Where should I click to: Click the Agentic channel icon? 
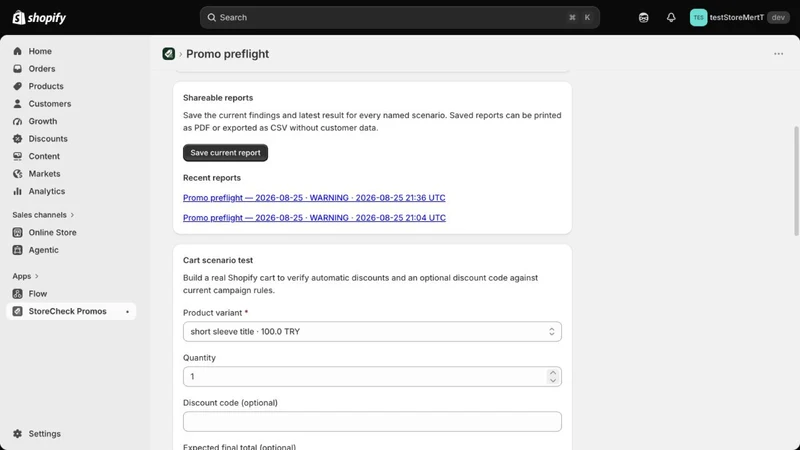click(x=17, y=250)
